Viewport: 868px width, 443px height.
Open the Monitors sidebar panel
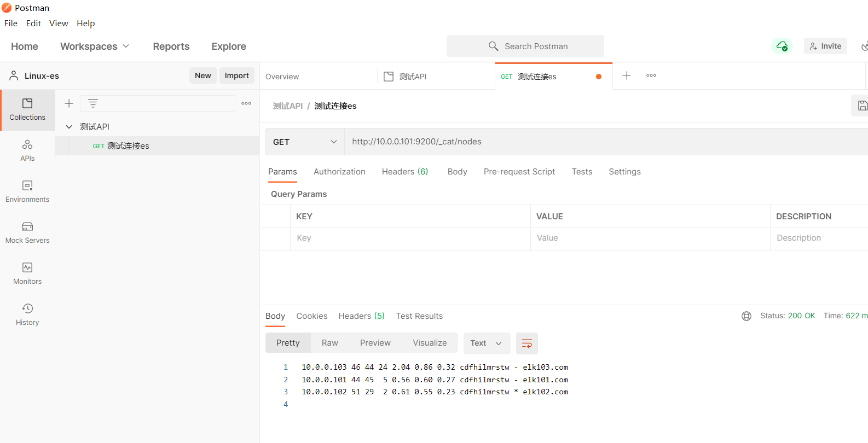point(27,274)
